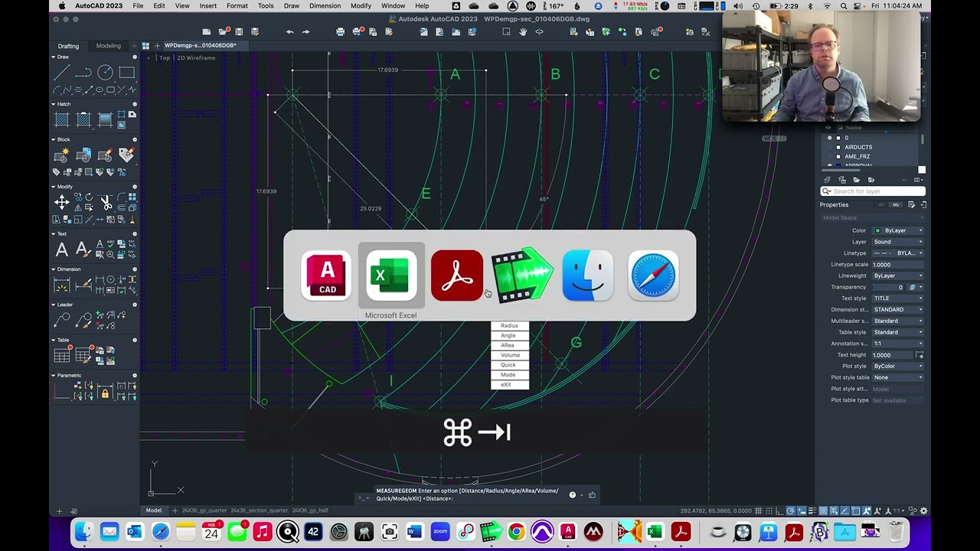Add a new drawing tab with plus
This screenshot has height=551, width=980.
pos(157,46)
